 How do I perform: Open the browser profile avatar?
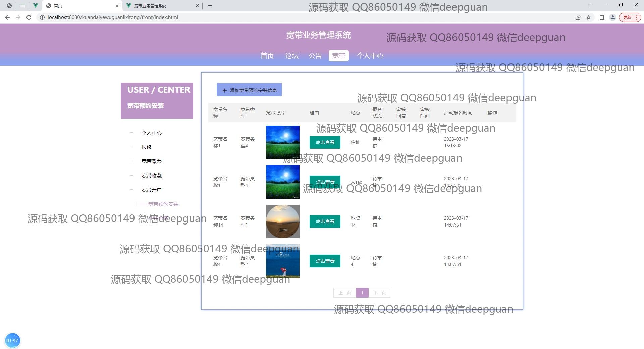pyautogui.click(x=612, y=17)
